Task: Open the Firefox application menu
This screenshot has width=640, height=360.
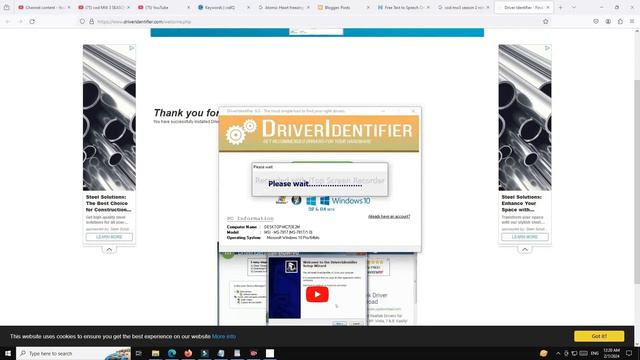Action: [632, 21]
